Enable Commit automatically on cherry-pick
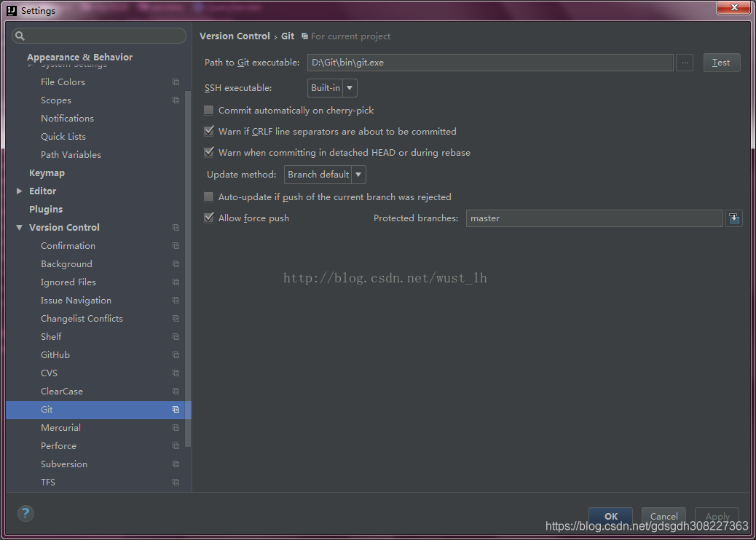Viewport: 756px width, 540px height. coord(209,111)
